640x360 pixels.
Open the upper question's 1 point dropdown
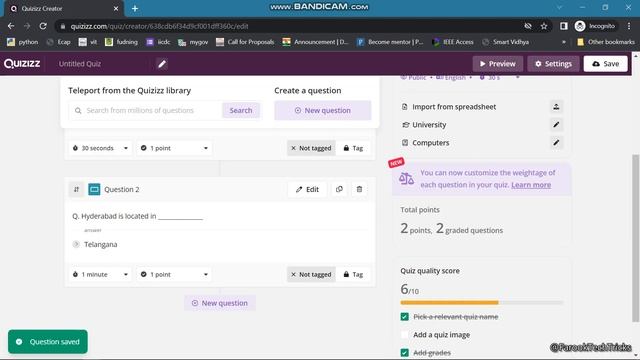174,148
